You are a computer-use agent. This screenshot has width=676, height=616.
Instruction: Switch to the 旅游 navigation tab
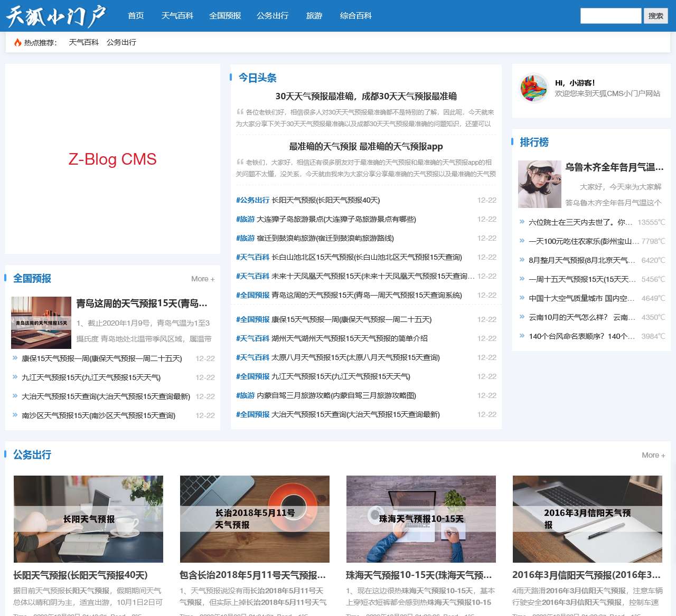[x=314, y=16]
